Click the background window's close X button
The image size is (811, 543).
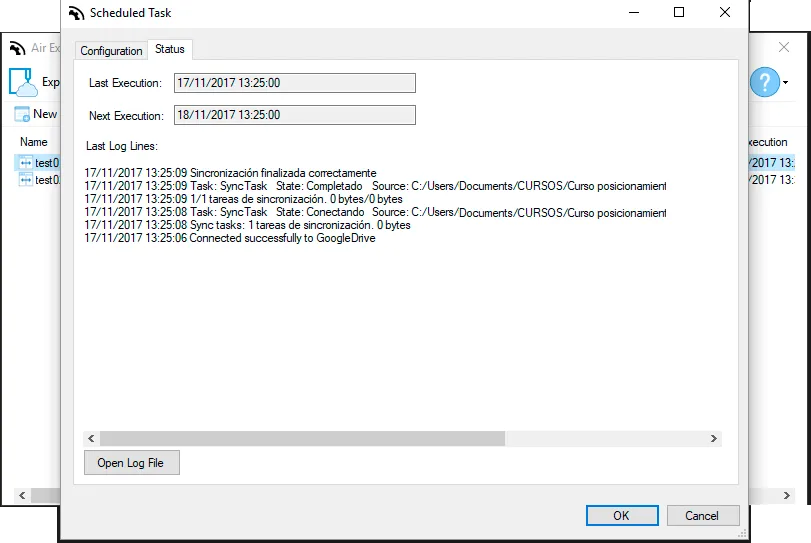click(x=784, y=48)
